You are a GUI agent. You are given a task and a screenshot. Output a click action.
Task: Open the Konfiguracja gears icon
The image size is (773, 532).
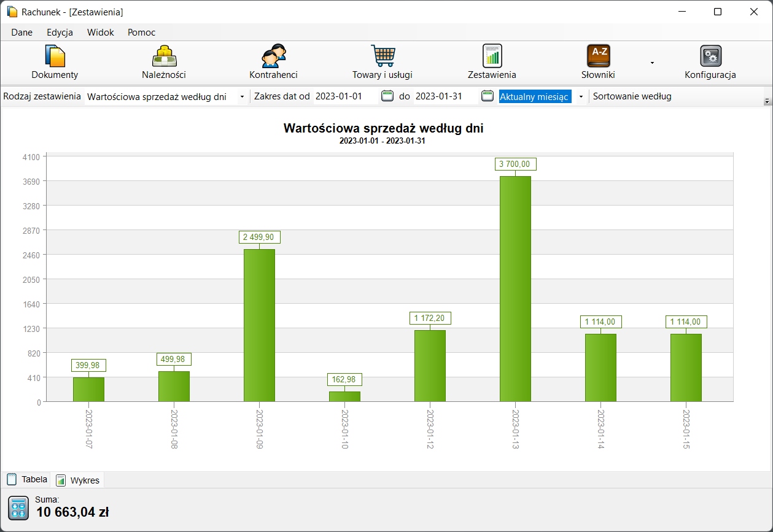point(710,56)
